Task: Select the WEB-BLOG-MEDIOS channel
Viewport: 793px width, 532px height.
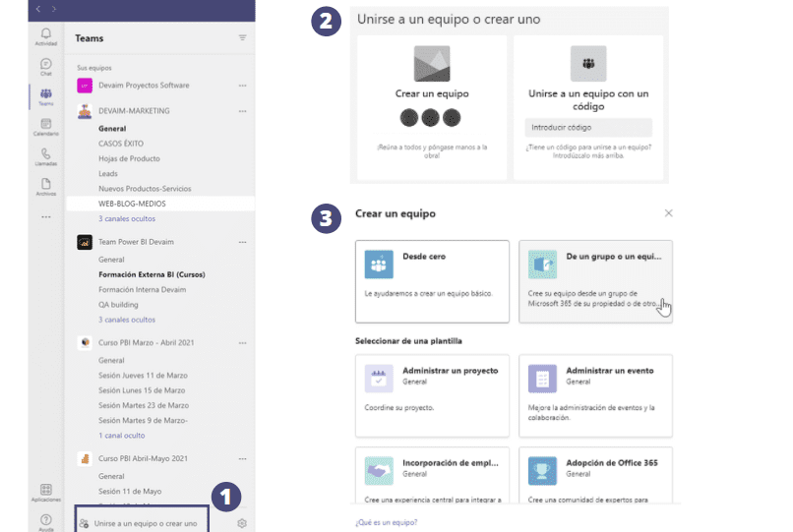Action: pos(160,204)
